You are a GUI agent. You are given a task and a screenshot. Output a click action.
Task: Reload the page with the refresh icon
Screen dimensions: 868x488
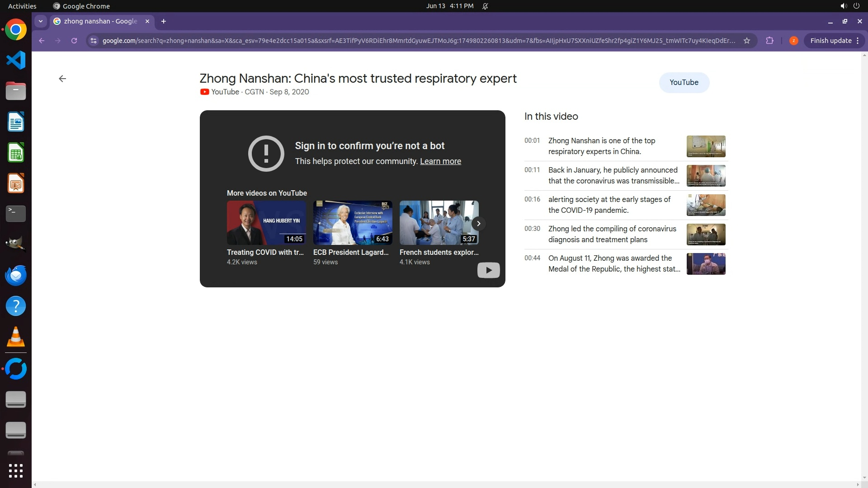pyautogui.click(x=74, y=41)
